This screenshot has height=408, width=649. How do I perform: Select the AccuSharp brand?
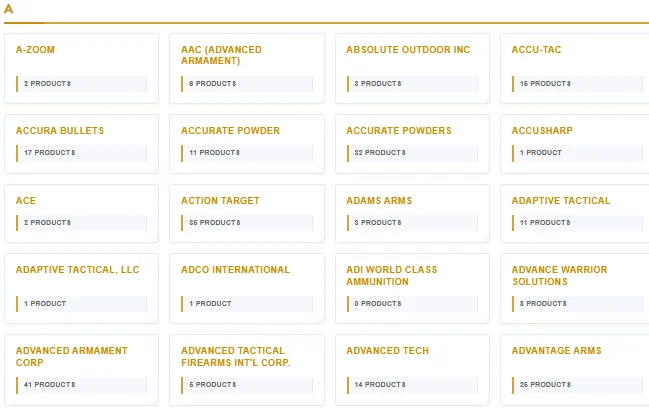(x=542, y=131)
